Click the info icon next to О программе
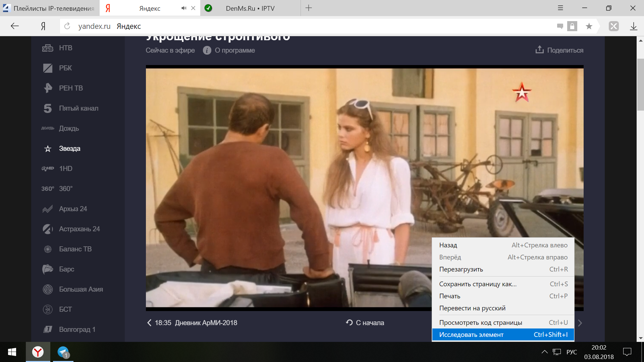644x362 pixels. coord(207,50)
